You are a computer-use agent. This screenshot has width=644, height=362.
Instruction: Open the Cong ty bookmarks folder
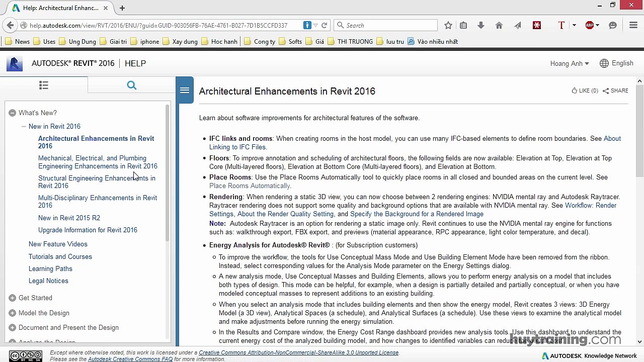click(260, 41)
